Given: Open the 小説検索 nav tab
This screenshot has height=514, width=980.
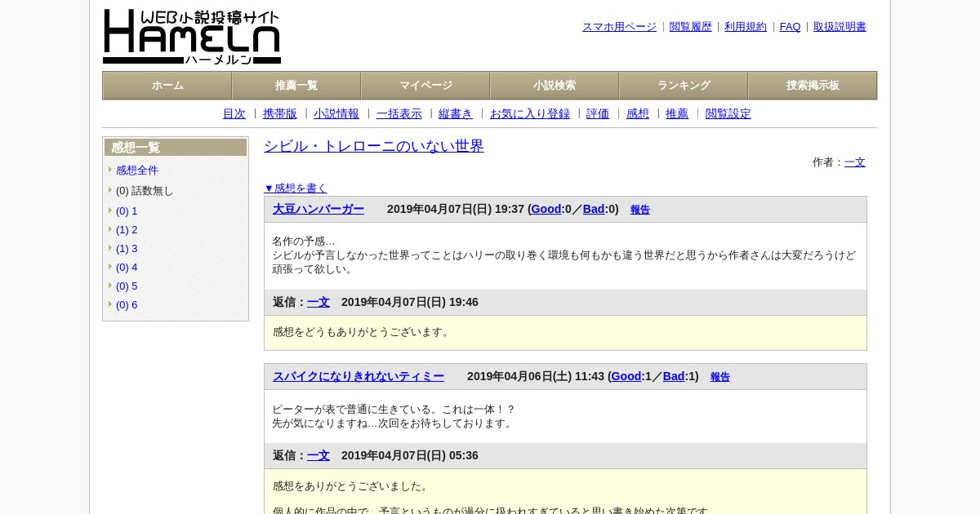Looking at the screenshot, I should click(555, 86).
